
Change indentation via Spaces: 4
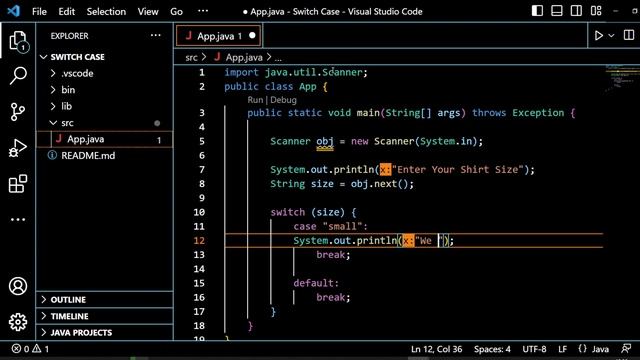(492, 349)
